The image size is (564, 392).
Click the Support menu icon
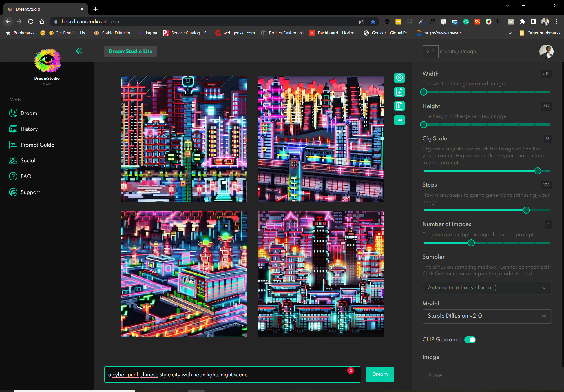click(x=13, y=192)
